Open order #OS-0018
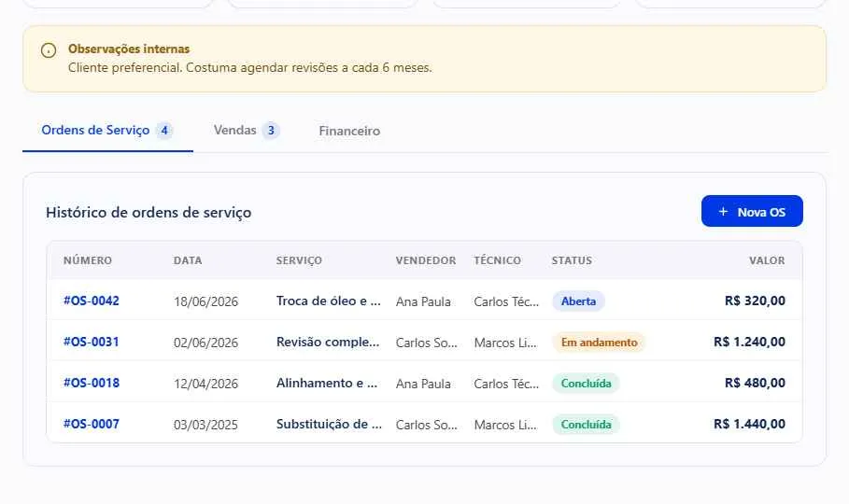Screen dimensions: 849x504 point(91,384)
